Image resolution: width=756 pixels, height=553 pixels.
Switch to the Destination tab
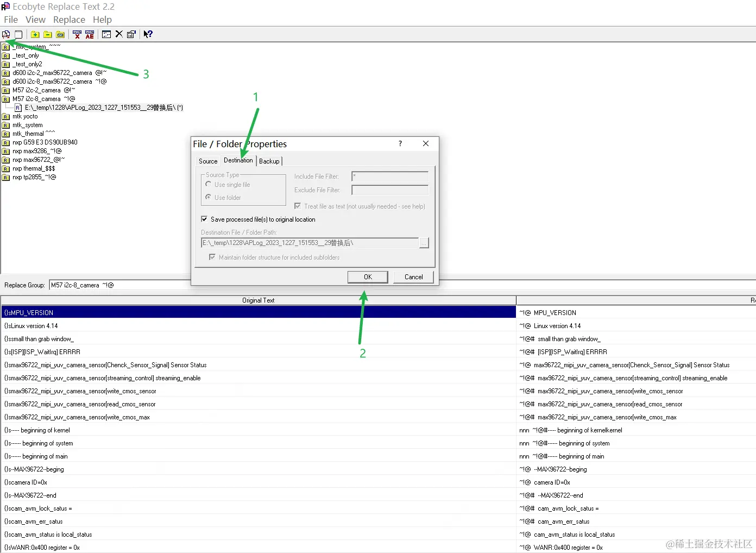coord(238,160)
